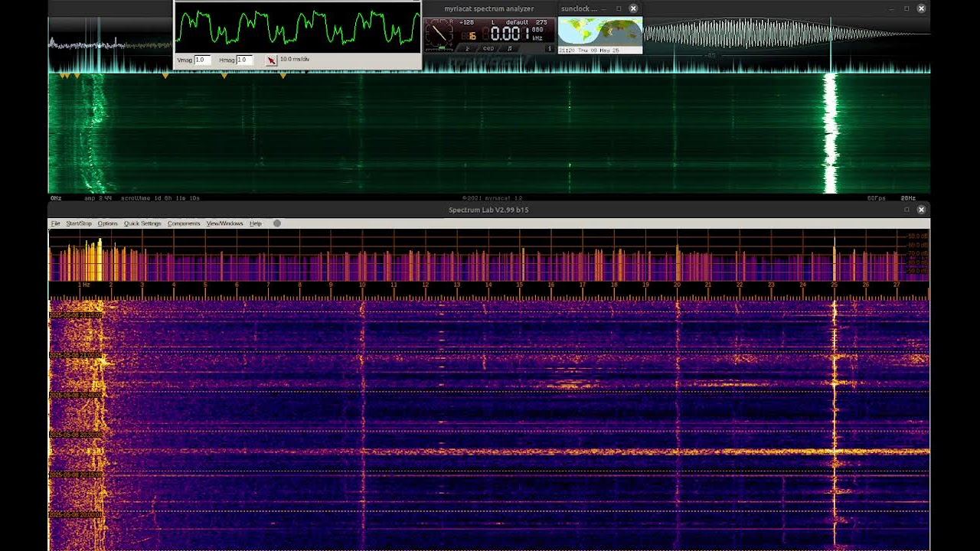The height and width of the screenshot is (551, 980).
Task: Click the single-note button left of 'cep'
Action: [467, 48]
